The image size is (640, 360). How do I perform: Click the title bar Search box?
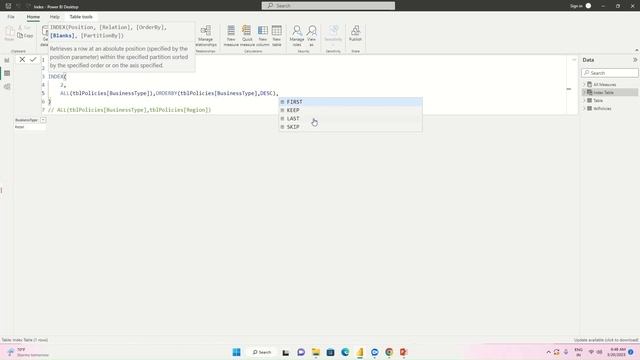click(328, 6)
